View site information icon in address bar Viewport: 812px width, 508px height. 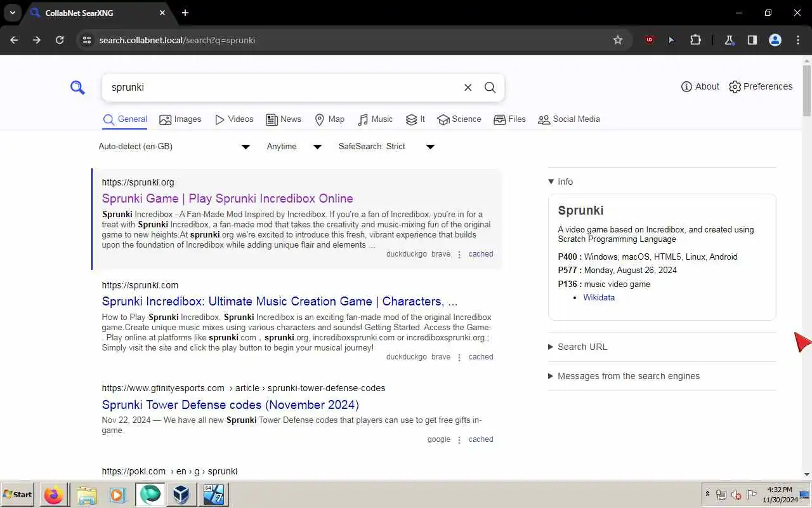pos(87,40)
